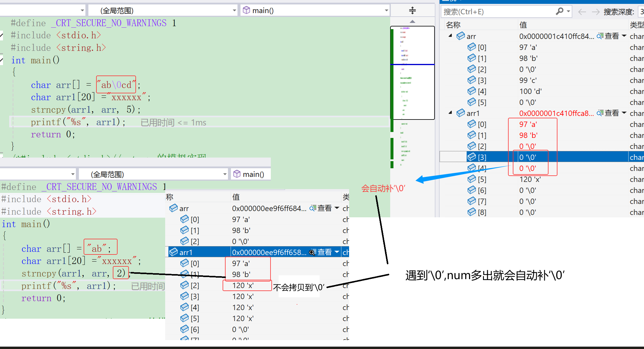Click the arr1 variable cube icon in watch
This screenshot has width=644, height=349.
460,113
